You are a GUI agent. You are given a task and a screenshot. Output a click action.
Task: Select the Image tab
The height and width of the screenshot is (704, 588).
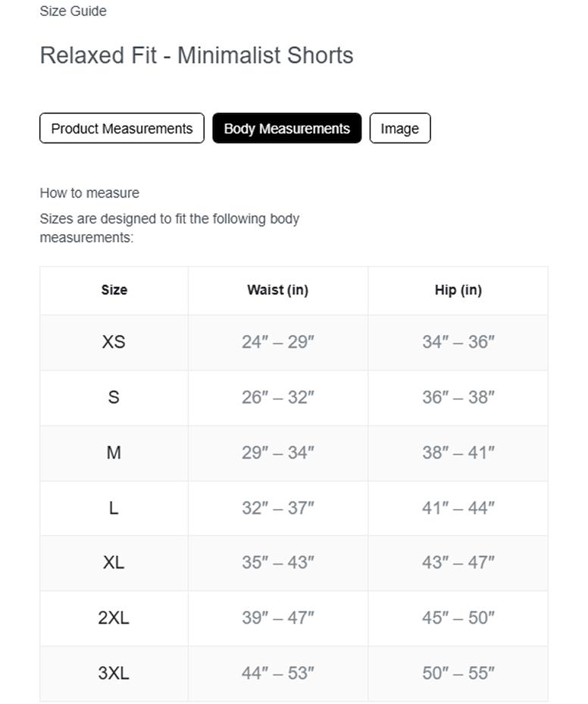[x=399, y=128]
